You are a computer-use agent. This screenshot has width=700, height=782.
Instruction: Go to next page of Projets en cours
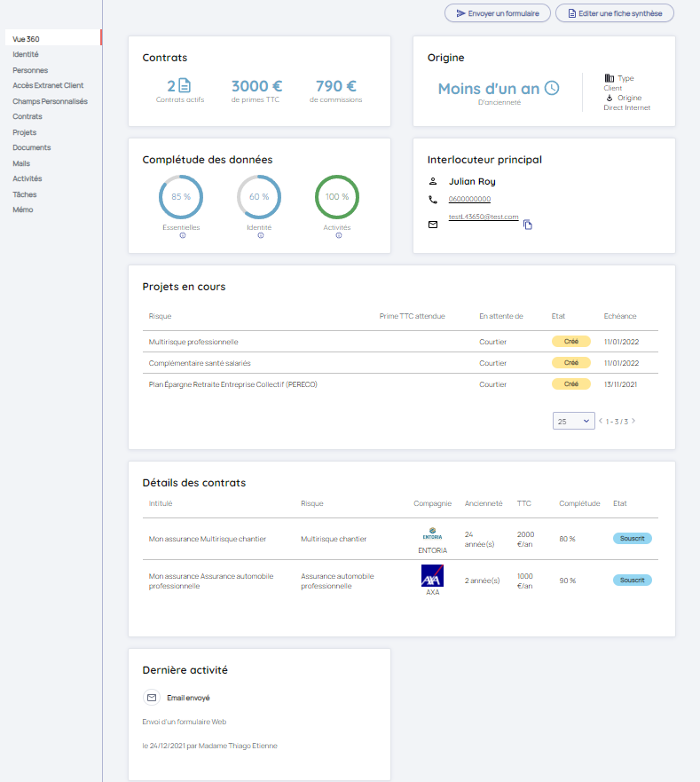[x=633, y=422]
